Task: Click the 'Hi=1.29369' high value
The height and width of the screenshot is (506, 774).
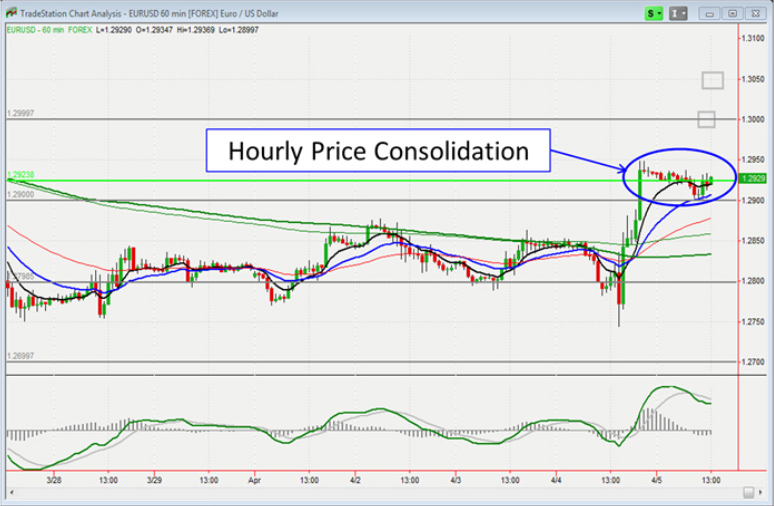Action: 195,30
